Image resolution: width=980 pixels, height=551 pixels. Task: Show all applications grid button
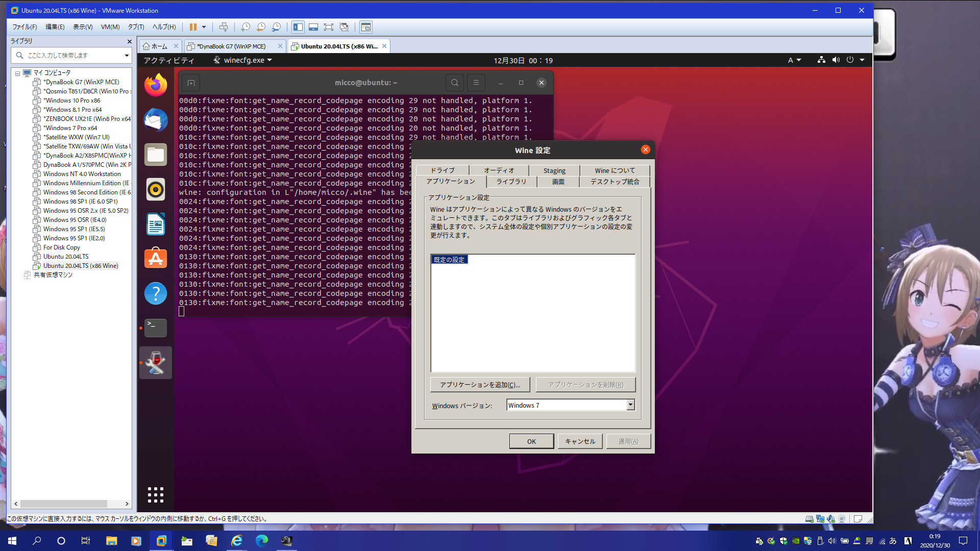coord(156,494)
